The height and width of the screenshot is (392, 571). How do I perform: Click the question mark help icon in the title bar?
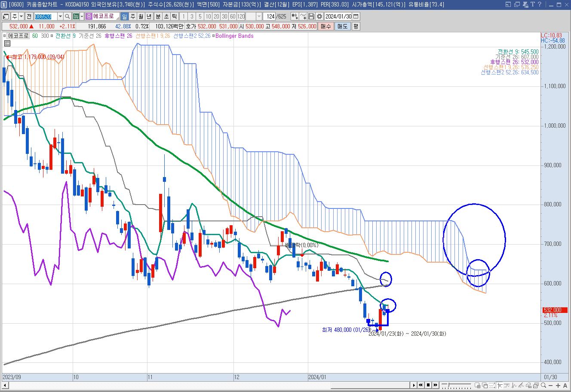pos(539,4)
